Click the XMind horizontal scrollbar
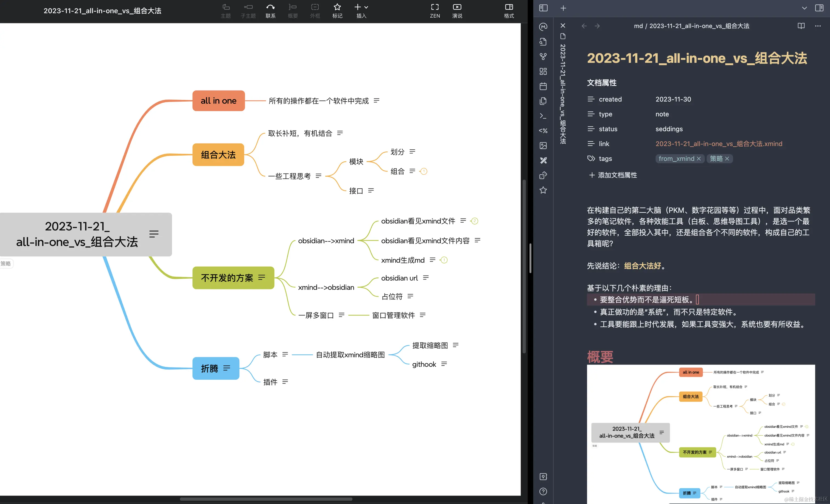830x504 pixels. [x=266, y=499]
